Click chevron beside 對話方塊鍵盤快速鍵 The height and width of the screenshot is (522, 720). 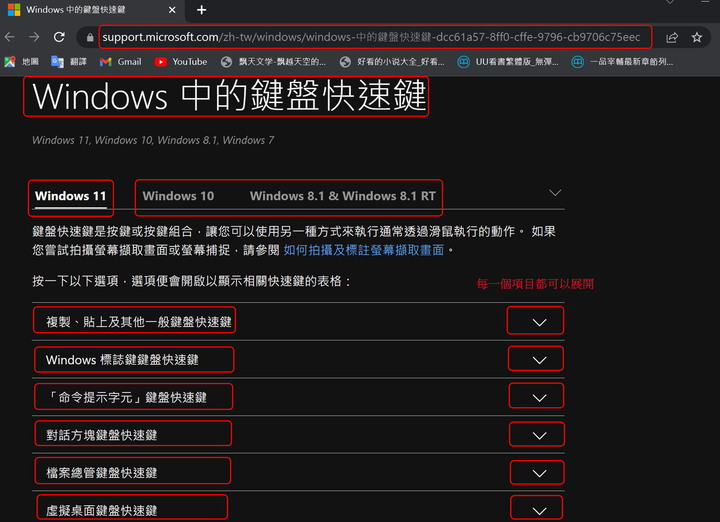coord(540,435)
